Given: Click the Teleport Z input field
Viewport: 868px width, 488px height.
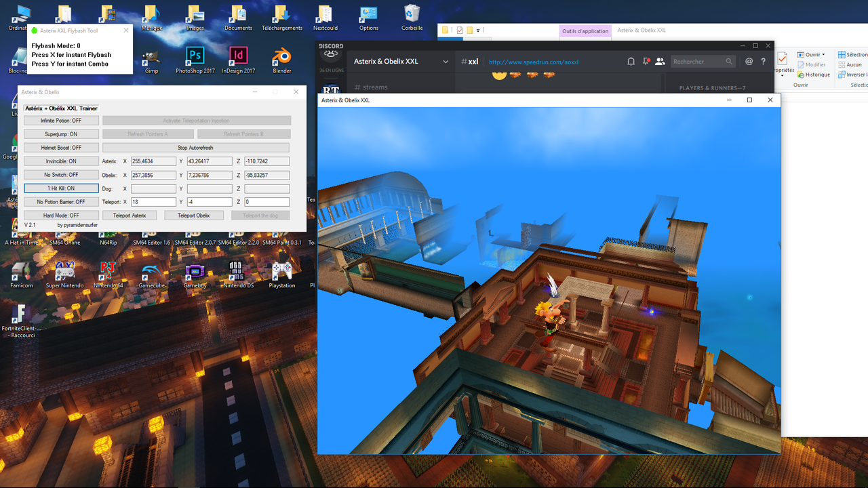Looking at the screenshot, I should tap(267, 202).
